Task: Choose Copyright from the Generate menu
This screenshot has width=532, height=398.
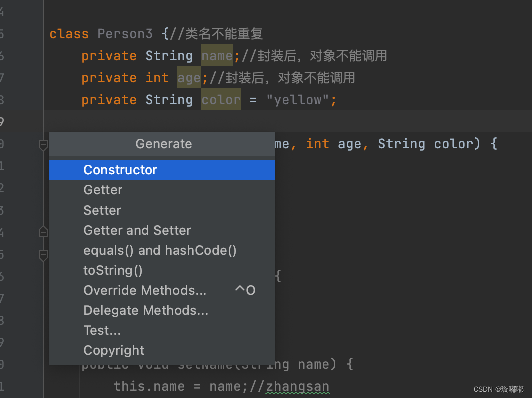Action: coord(114,350)
